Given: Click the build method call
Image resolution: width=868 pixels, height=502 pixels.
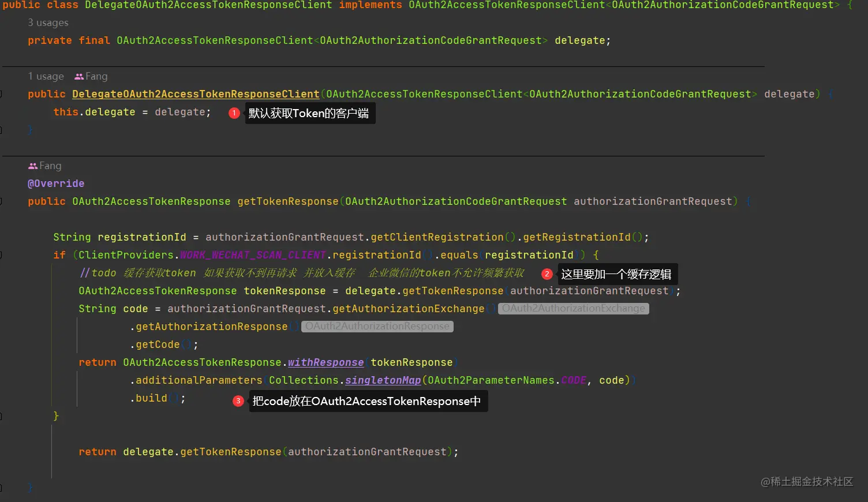Looking at the screenshot, I should coord(151,398).
